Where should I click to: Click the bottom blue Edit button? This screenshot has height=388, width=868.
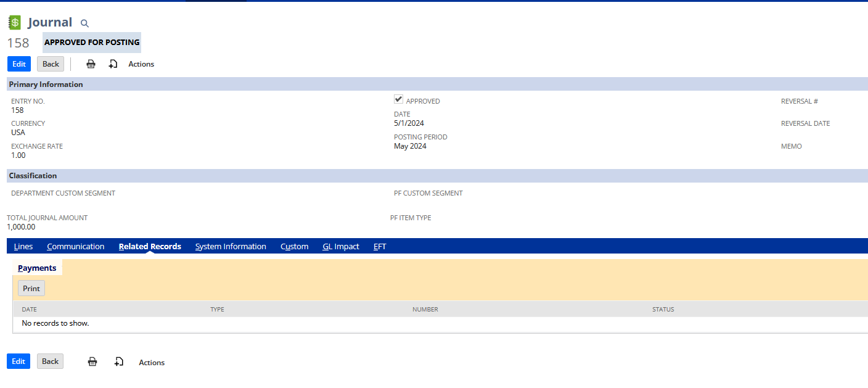point(18,361)
